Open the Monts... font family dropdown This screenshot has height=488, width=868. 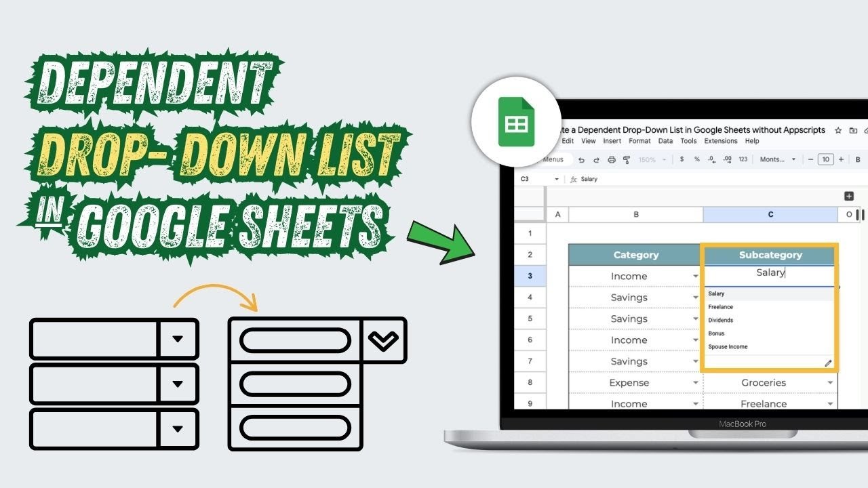[778, 159]
